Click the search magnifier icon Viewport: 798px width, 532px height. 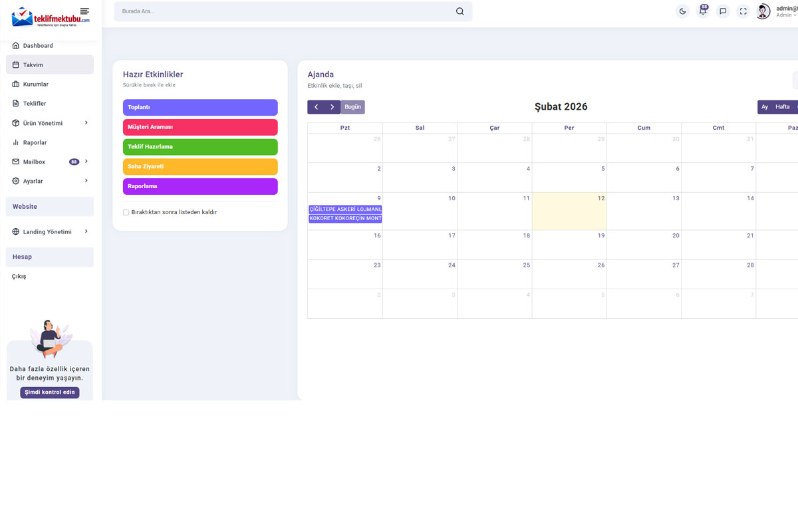[x=460, y=11]
